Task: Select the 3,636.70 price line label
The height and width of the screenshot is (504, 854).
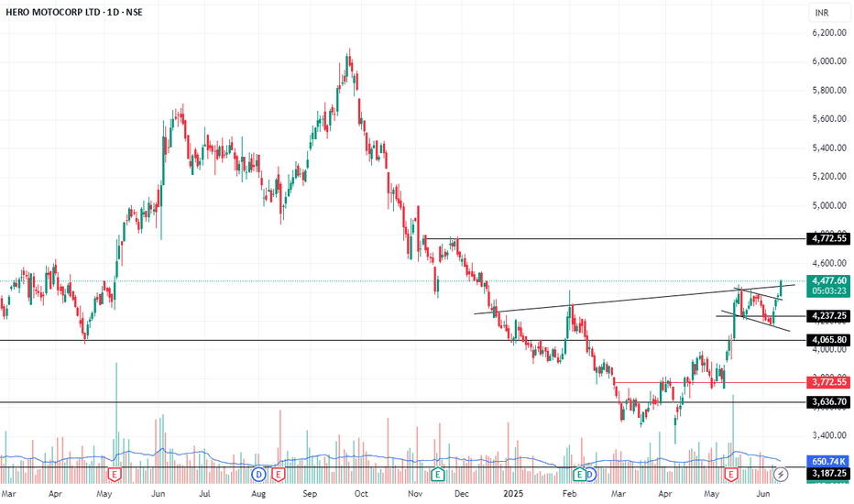Action: [x=828, y=402]
